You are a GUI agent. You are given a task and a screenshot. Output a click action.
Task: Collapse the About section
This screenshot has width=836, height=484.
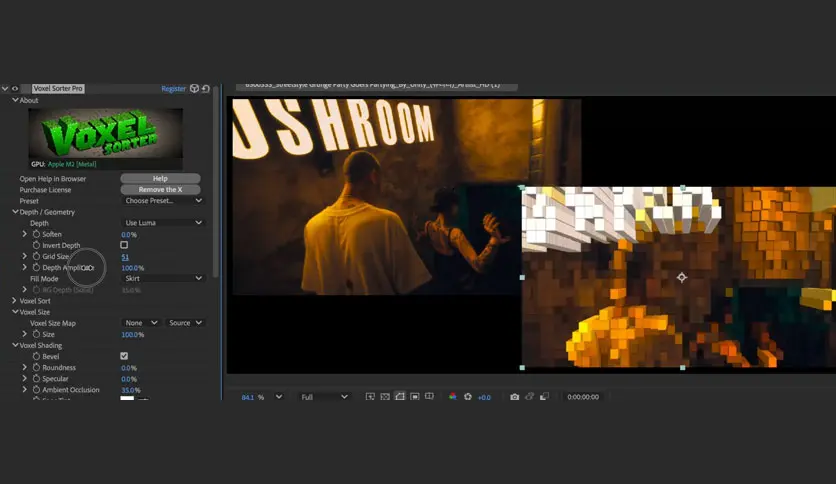click(x=15, y=100)
